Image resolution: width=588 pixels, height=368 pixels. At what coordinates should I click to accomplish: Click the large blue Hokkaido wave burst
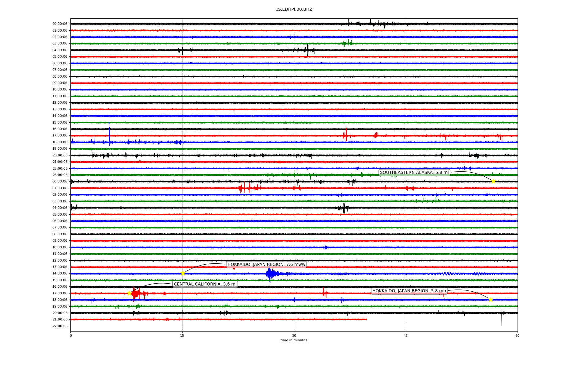[270, 274]
